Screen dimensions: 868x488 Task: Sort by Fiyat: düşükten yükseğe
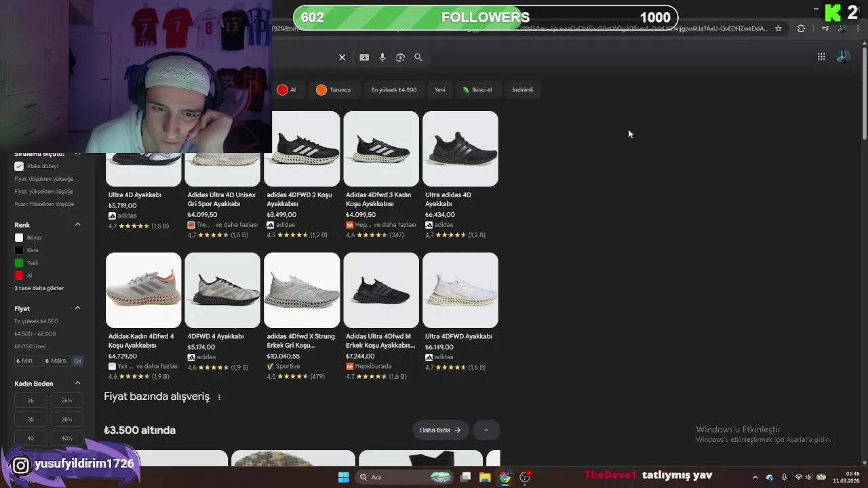(x=44, y=179)
